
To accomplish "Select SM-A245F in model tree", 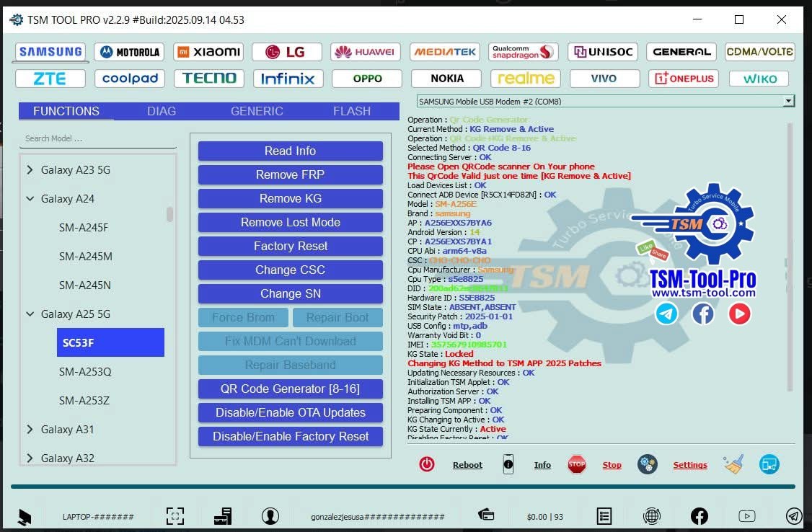I will pyautogui.click(x=84, y=228).
